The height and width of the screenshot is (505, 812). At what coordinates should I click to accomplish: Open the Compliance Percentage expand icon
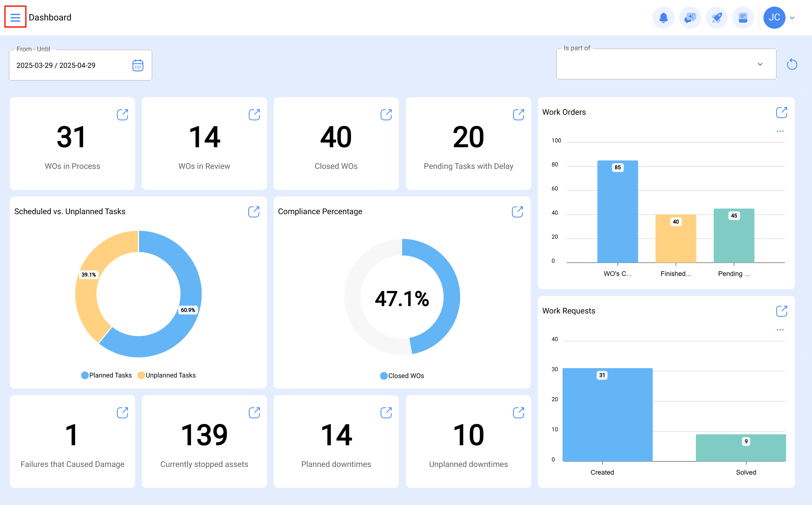pos(518,212)
